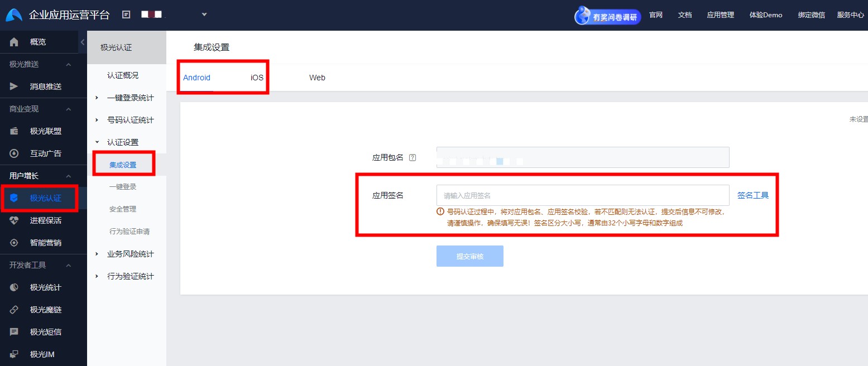Click the 极光魔链 link chain icon
This screenshot has height=366, width=868.
(15, 310)
